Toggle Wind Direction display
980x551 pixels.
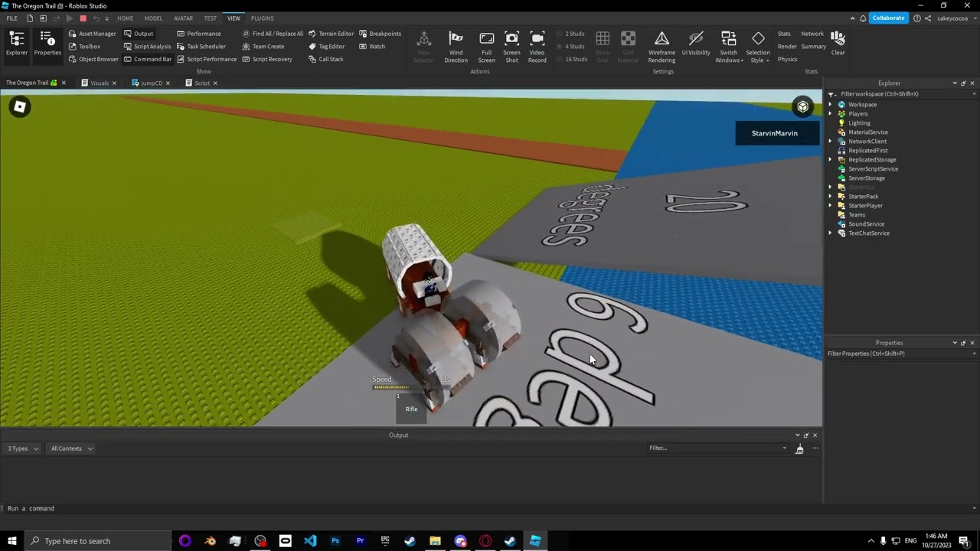coord(456,47)
